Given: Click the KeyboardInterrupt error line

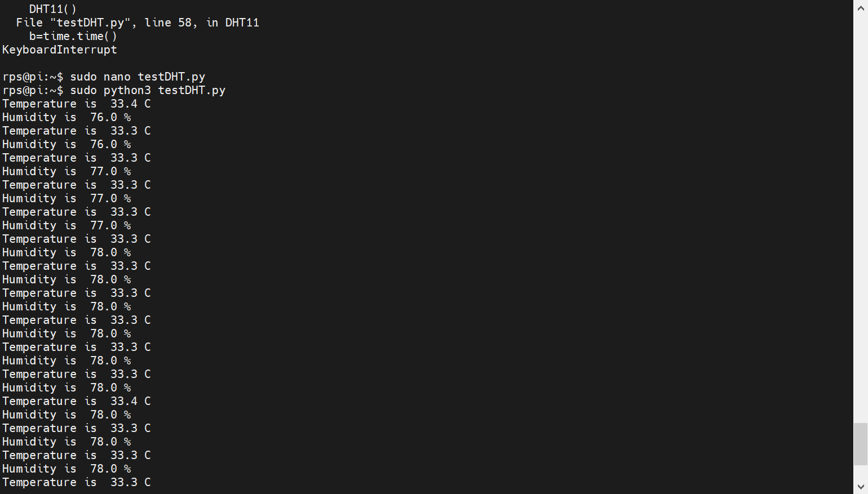Looking at the screenshot, I should 60,50.
